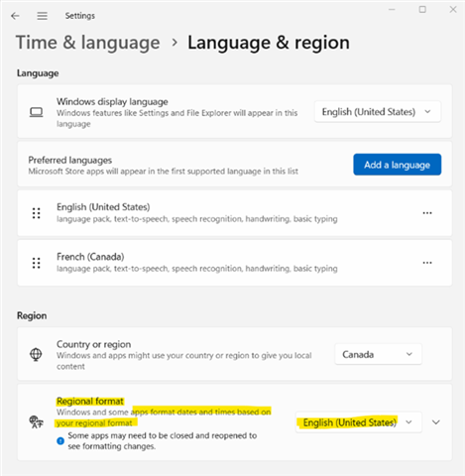The height and width of the screenshot is (476, 465).
Task: Click the Add a language button
Action: point(397,165)
